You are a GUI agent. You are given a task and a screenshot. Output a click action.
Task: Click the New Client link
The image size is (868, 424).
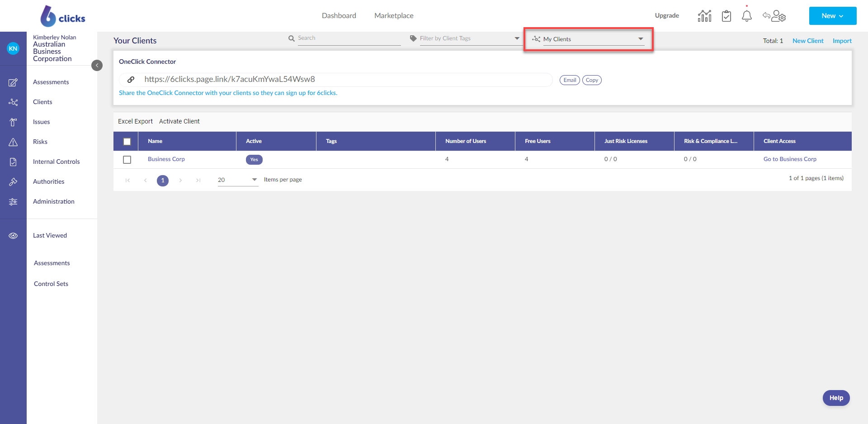808,41
